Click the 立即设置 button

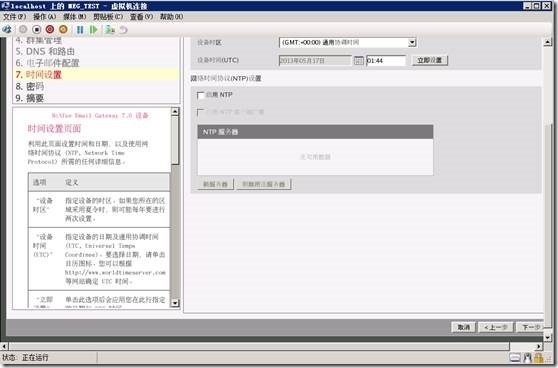[430, 60]
